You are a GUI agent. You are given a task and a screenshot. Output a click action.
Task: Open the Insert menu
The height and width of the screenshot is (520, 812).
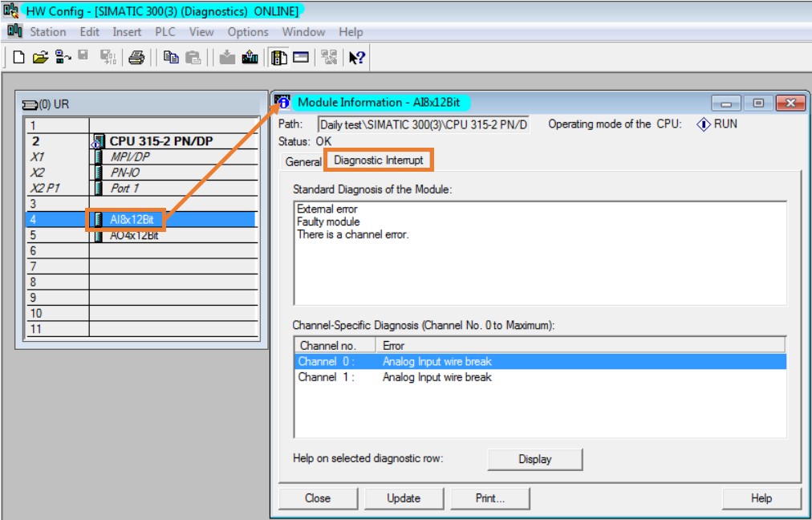127,31
